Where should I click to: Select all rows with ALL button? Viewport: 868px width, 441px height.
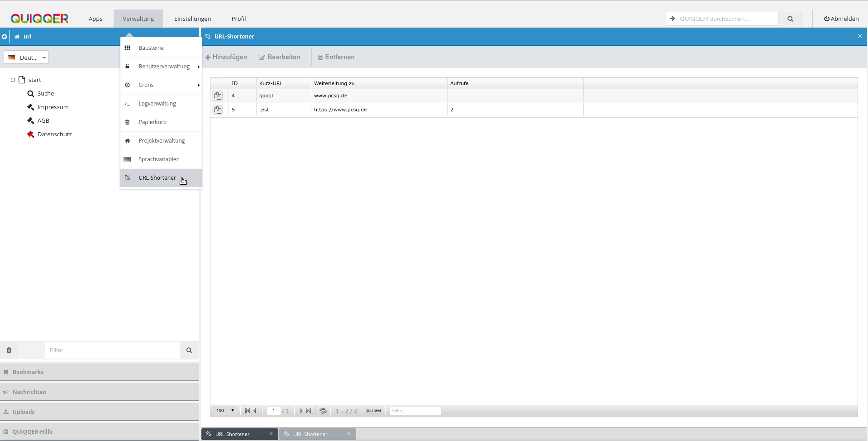tap(370, 411)
